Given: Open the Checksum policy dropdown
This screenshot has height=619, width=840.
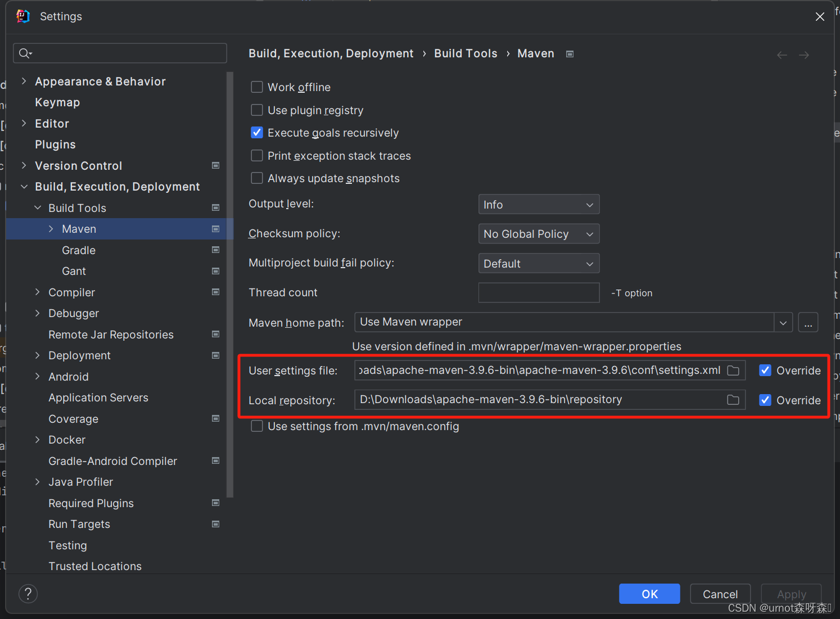Looking at the screenshot, I should 539,234.
